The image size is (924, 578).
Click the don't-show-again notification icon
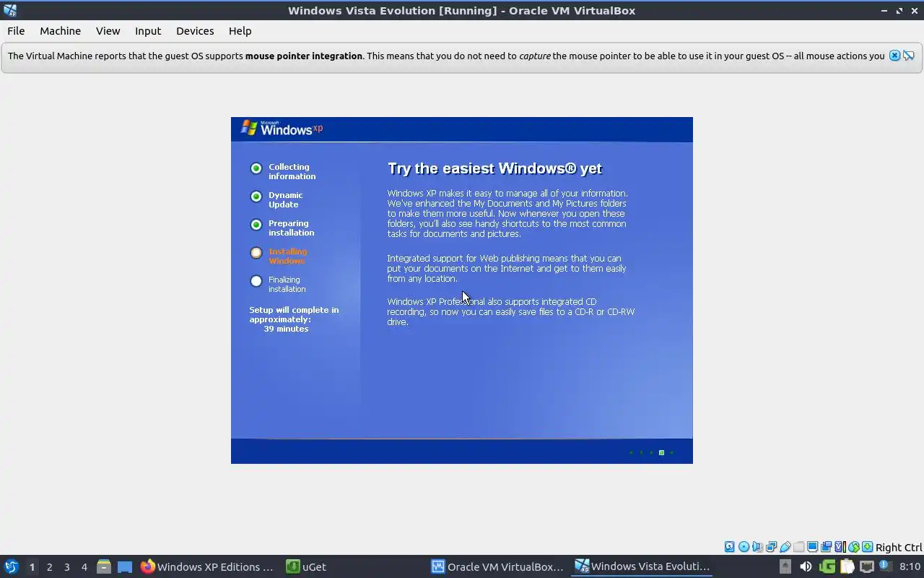909,56
